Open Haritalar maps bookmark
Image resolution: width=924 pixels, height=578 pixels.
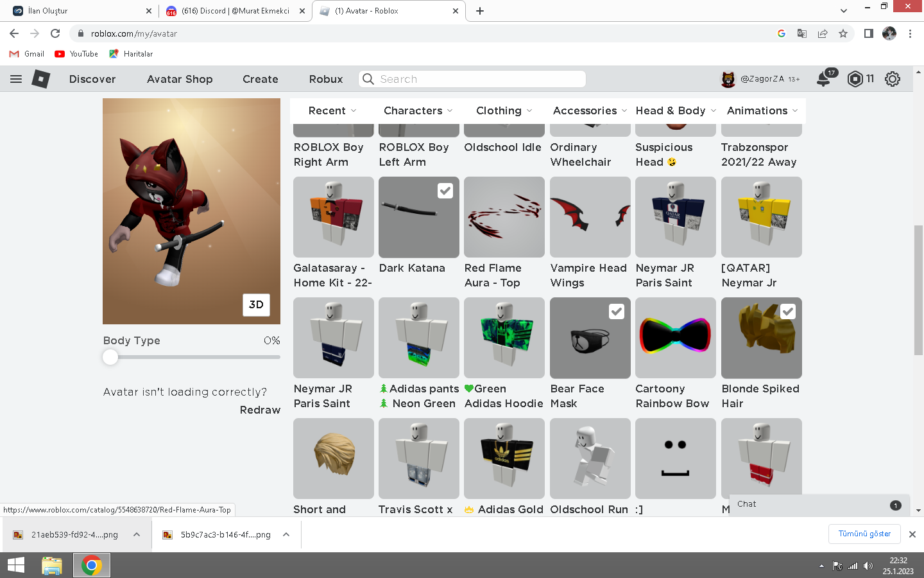click(131, 54)
